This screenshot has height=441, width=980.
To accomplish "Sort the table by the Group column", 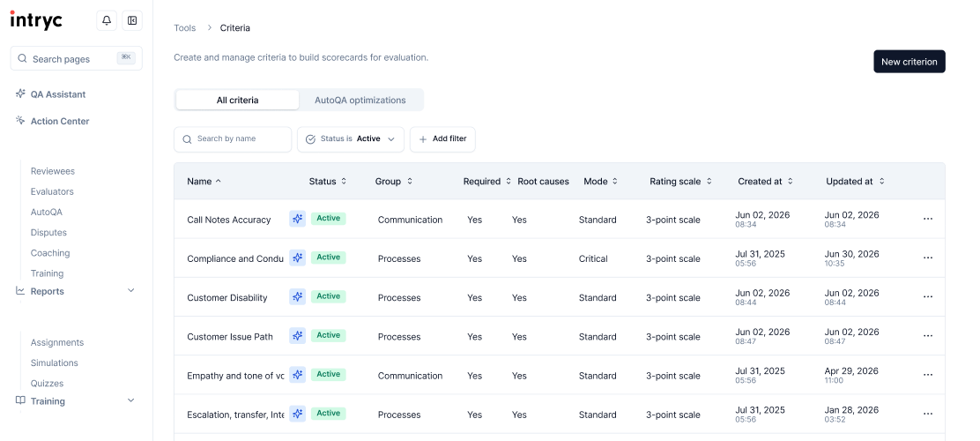I will click(x=394, y=182).
